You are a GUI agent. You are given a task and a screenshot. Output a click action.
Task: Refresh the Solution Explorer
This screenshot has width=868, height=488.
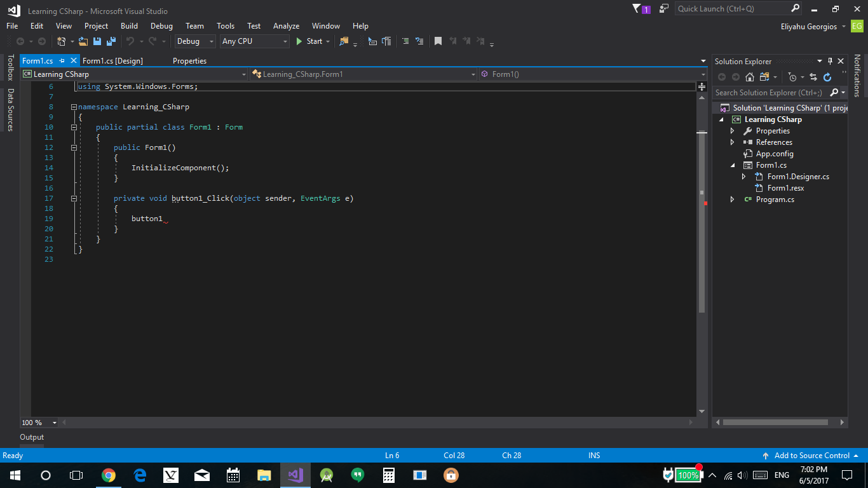point(827,77)
